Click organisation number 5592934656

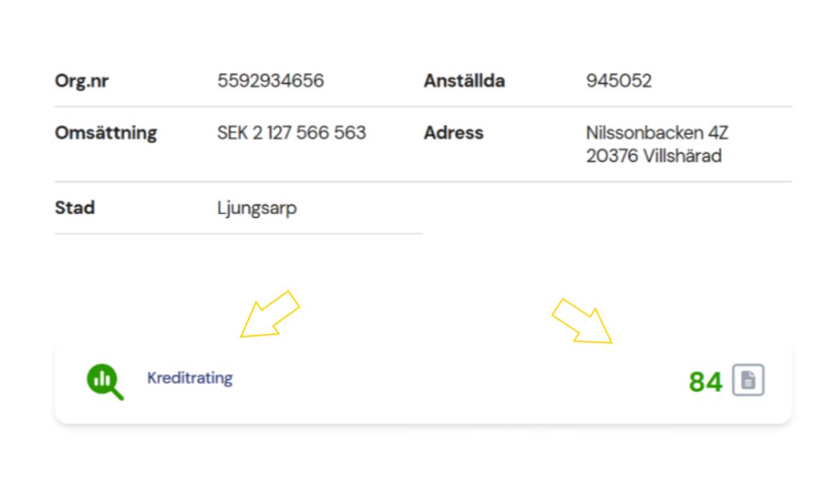270,80
